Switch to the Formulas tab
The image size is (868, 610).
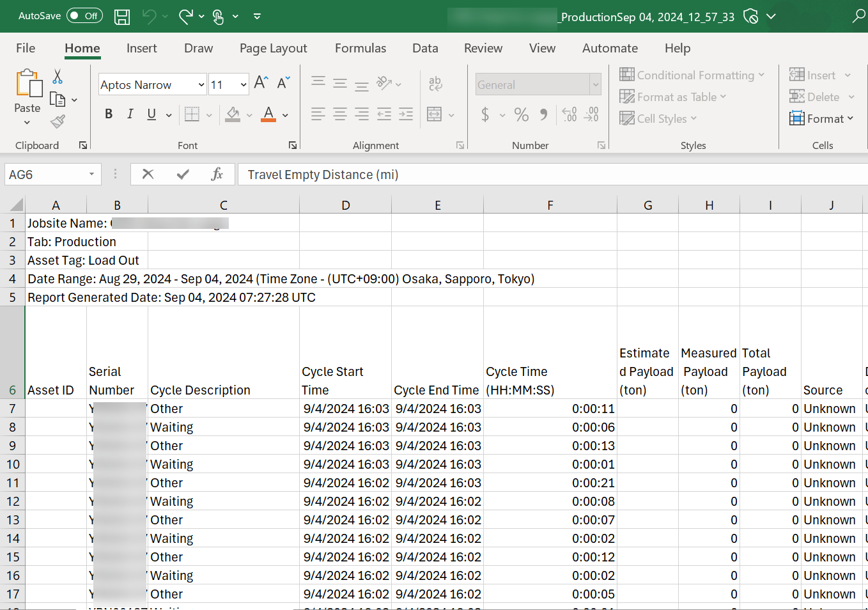point(360,48)
